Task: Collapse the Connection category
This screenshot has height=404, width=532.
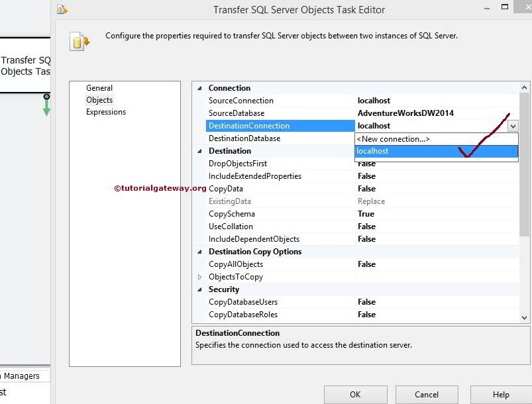Action: point(200,87)
